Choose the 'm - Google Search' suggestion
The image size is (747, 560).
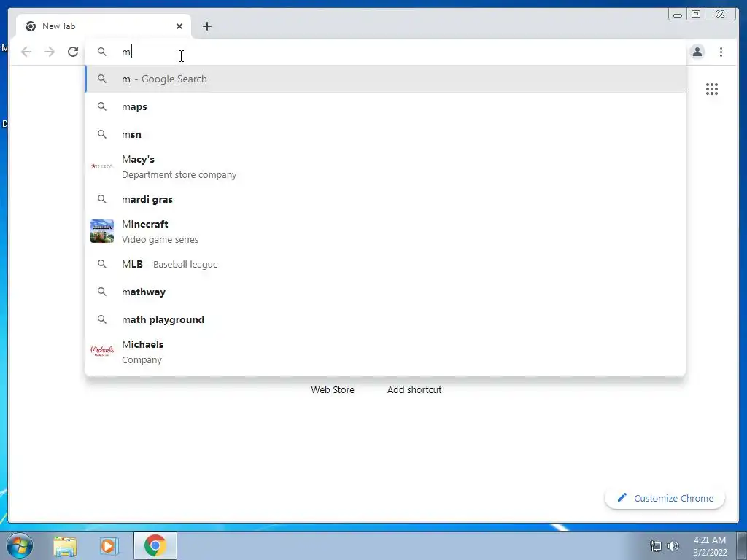coord(385,79)
